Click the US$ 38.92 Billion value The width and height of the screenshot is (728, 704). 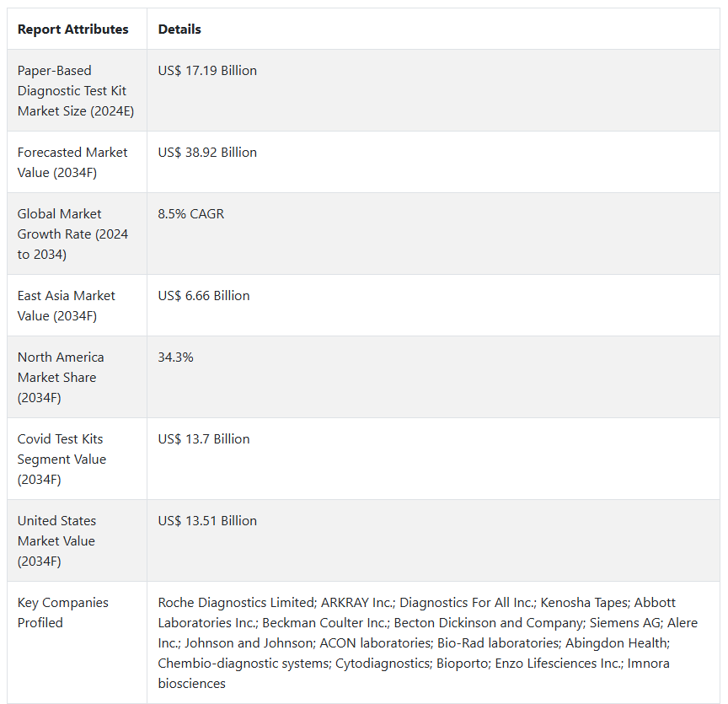207,153
